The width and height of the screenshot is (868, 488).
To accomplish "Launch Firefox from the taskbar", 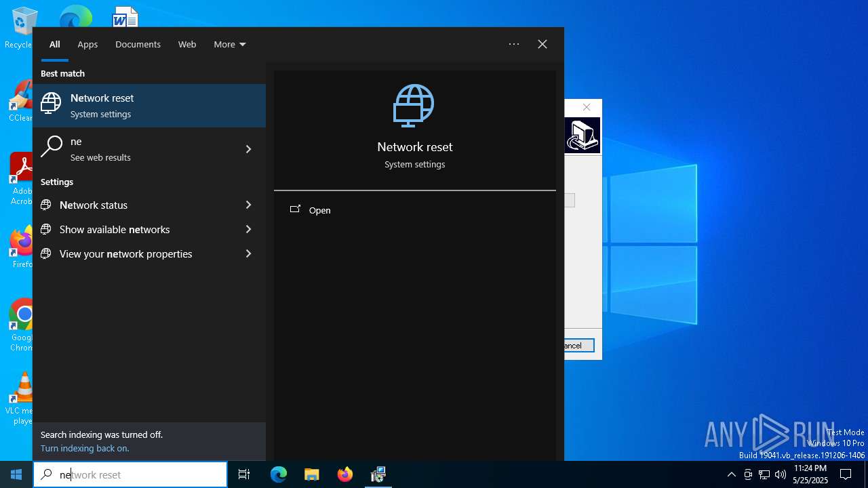I will coord(345,474).
